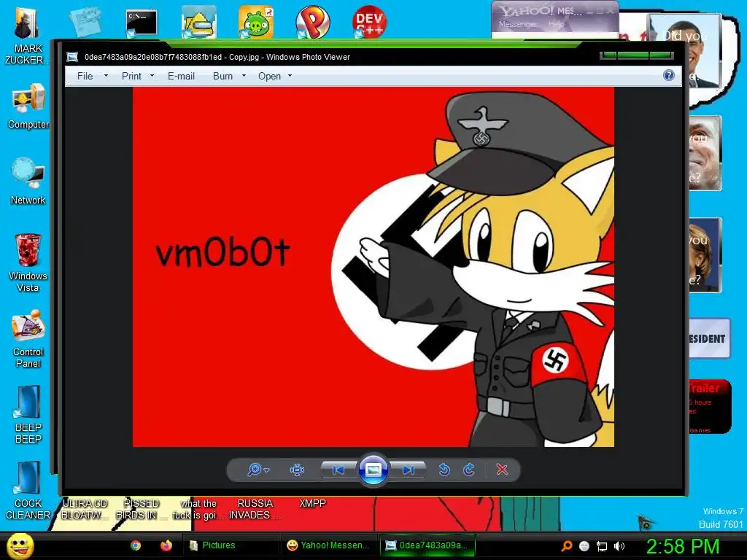Viewport: 747px width, 560px height.
Task: Click the orange magnifier tray icon
Action: (567, 546)
